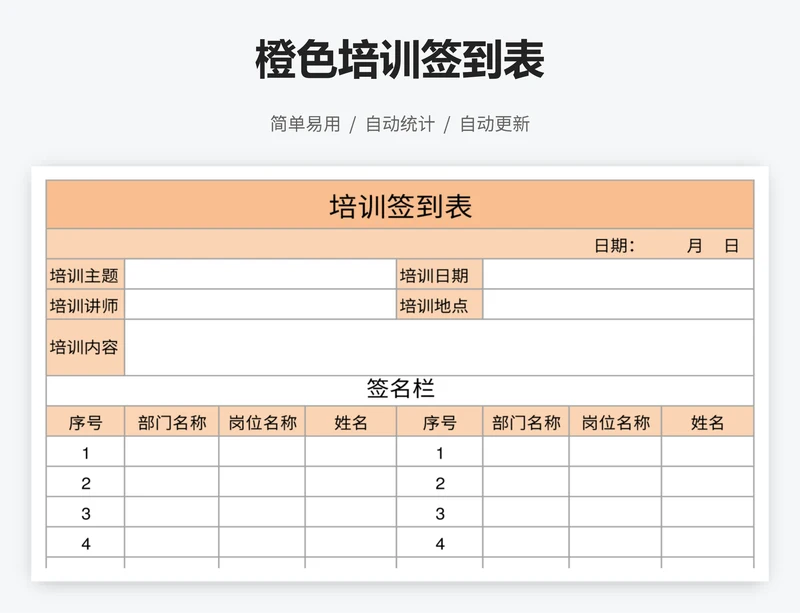The width and height of the screenshot is (800, 613).
Task: Click the right 岗位名称 column header
Action: pyautogui.click(x=615, y=422)
